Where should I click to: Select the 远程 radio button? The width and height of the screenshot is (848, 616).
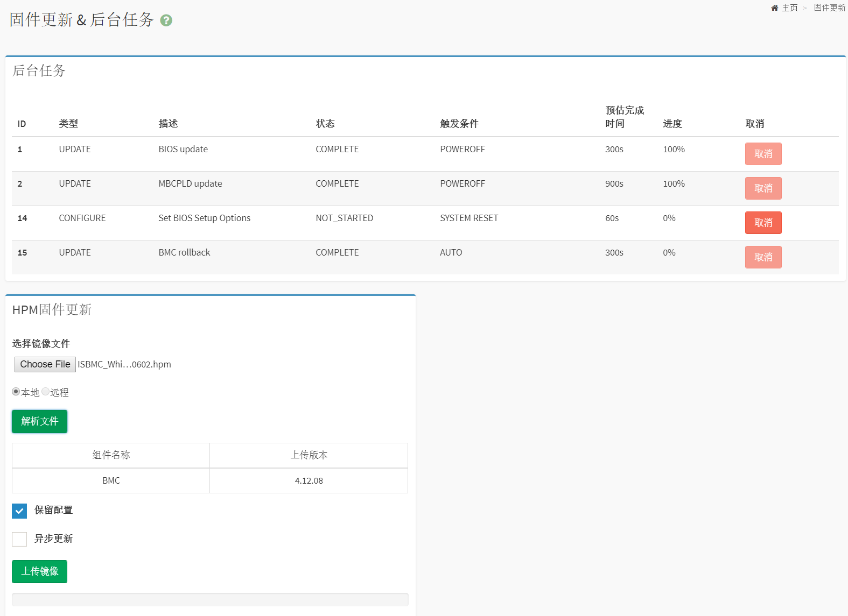[46, 392]
